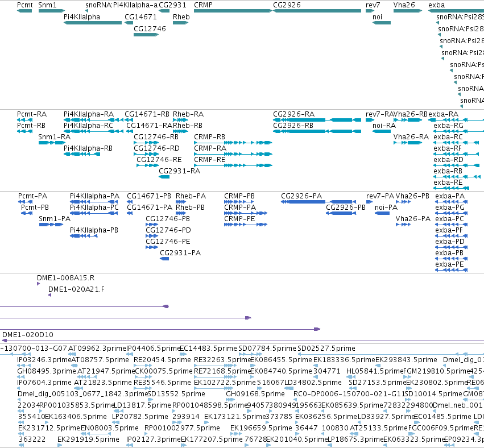
Task: Click the DME1-008A15.R feature label
Action: [66, 278]
